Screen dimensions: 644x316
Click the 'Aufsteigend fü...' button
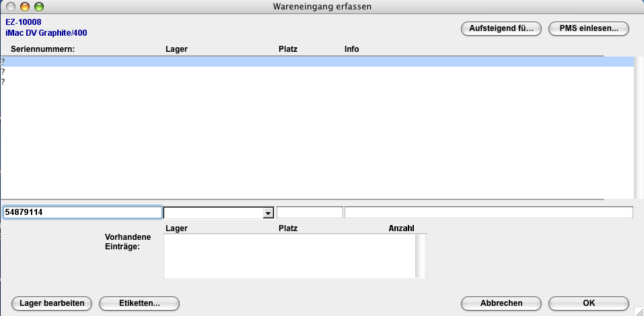click(501, 28)
